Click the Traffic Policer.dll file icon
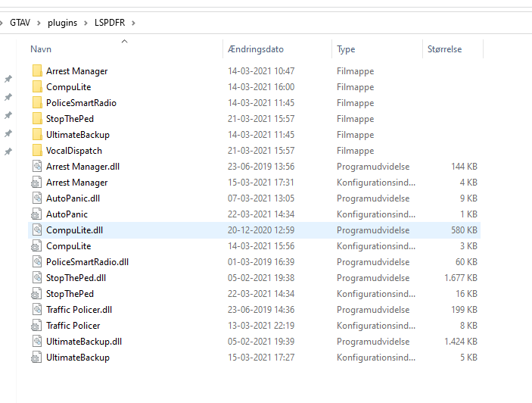The height and width of the screenshot is (403, 532). [37, 310]
